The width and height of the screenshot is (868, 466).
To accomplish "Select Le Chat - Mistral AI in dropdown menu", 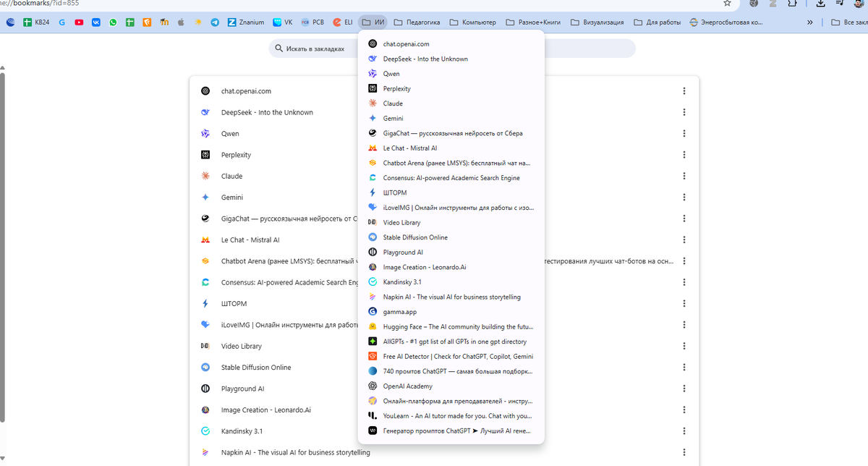I will tap(451, 148).
